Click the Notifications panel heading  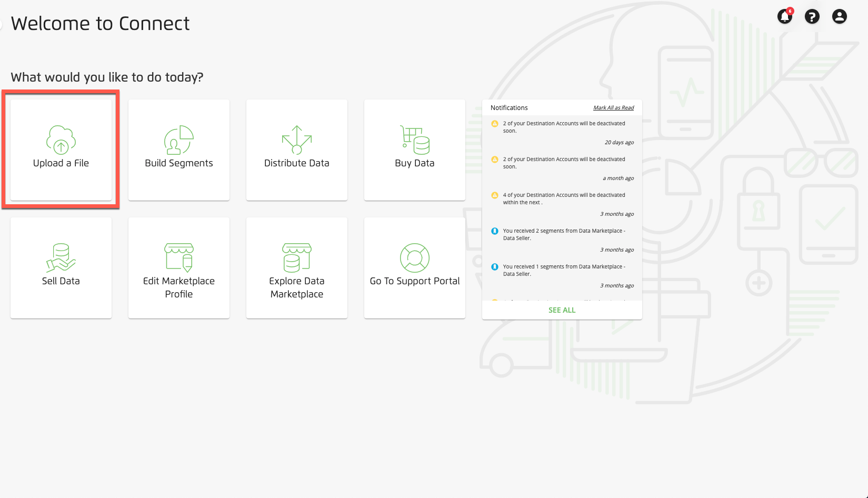(509, 107)
